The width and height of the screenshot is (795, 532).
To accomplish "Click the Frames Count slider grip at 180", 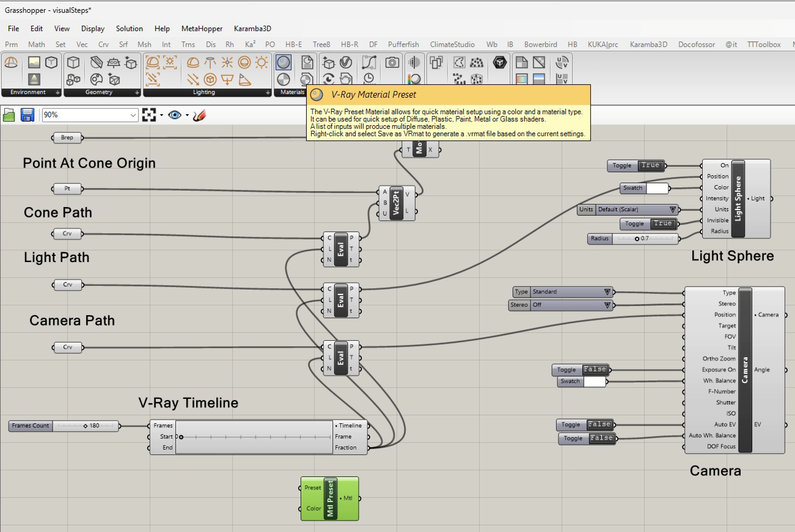I will click(x=86, y=426).
